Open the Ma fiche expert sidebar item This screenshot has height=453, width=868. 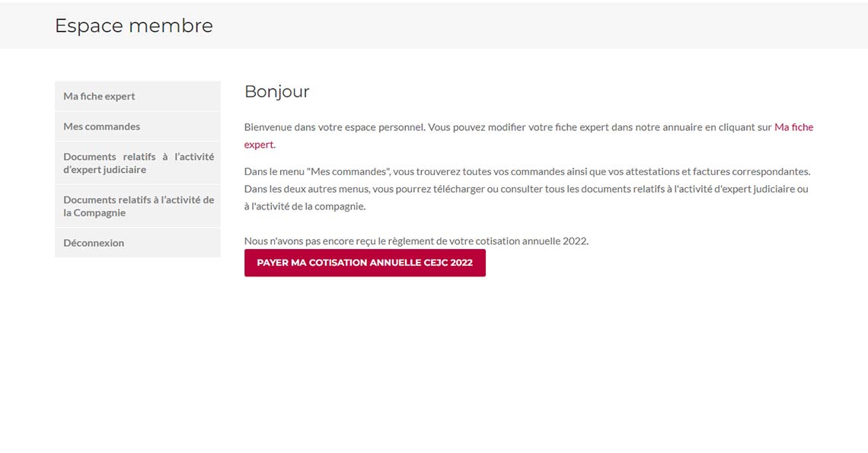tap(137, 96)
